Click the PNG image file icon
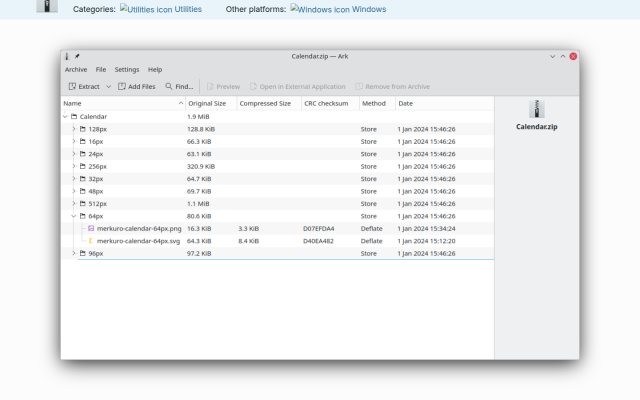 pos(91,229)
